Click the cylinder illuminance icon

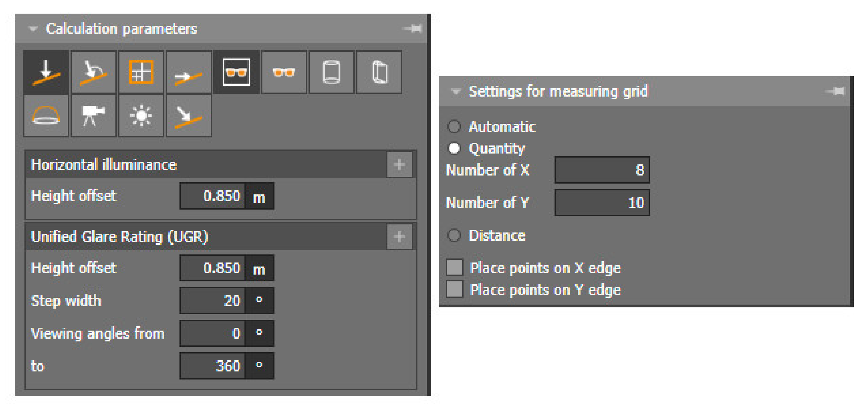(x=331, y=72)
